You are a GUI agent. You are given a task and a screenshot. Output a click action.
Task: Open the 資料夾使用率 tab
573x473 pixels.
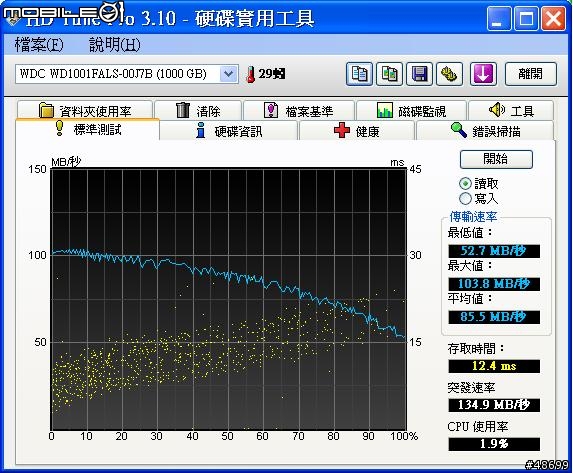(x=85, y=110)
